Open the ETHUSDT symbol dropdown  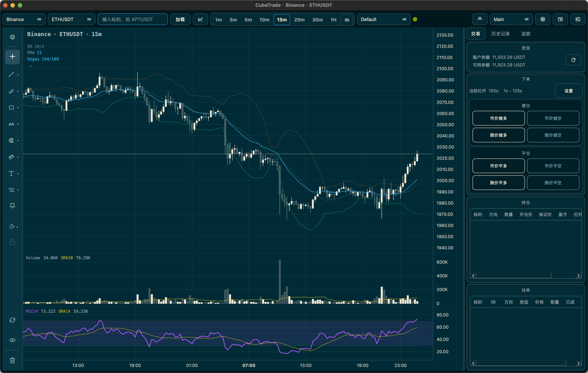71,19
